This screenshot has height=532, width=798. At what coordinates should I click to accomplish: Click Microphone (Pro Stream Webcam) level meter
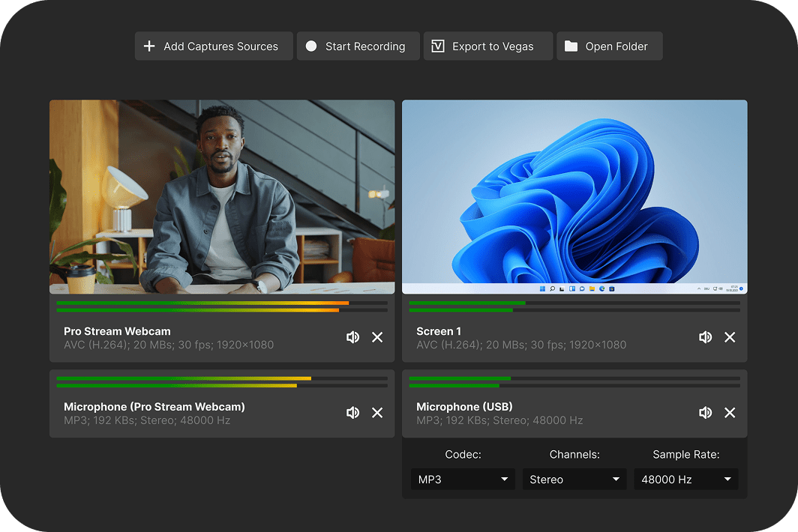[x=222, y=382]
